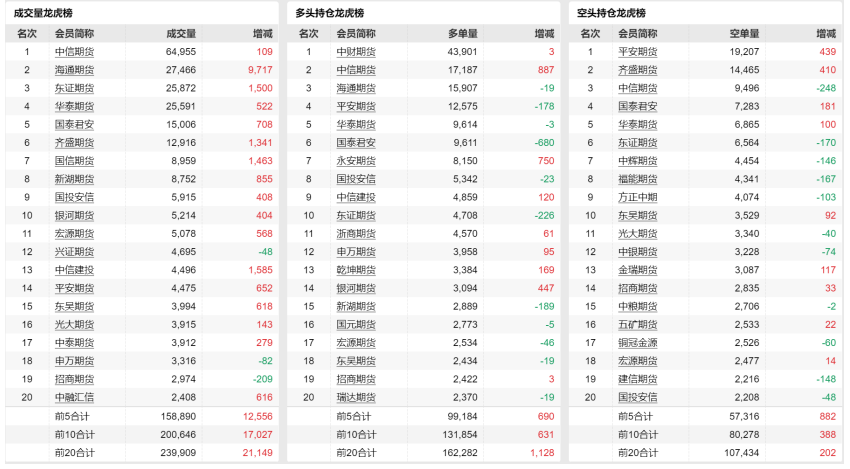Click 宏源期货 in the 多头持仓龙虎榜 table
Image resolution: width=850 pixels, height=469 pixels.
(x=356, y=343)
